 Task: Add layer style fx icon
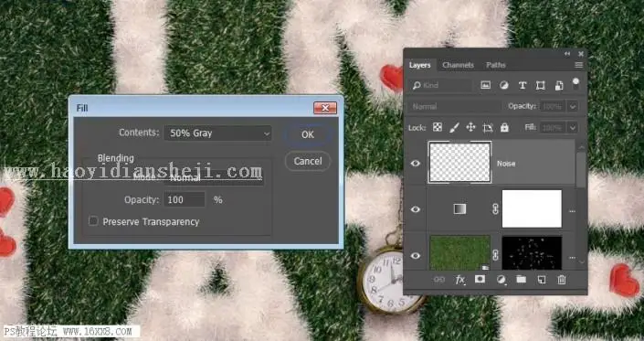tap(460, 280)
